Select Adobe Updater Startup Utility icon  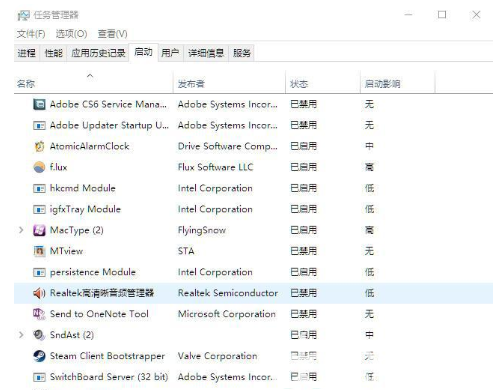pyautogui.click(x=39, y=125)
